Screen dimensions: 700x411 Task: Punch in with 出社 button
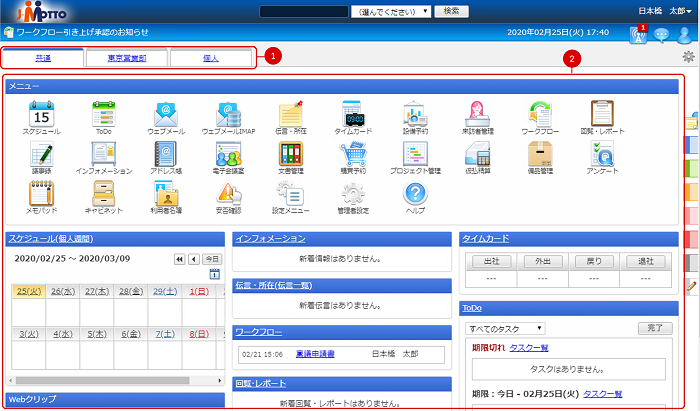tap(492, 262)
